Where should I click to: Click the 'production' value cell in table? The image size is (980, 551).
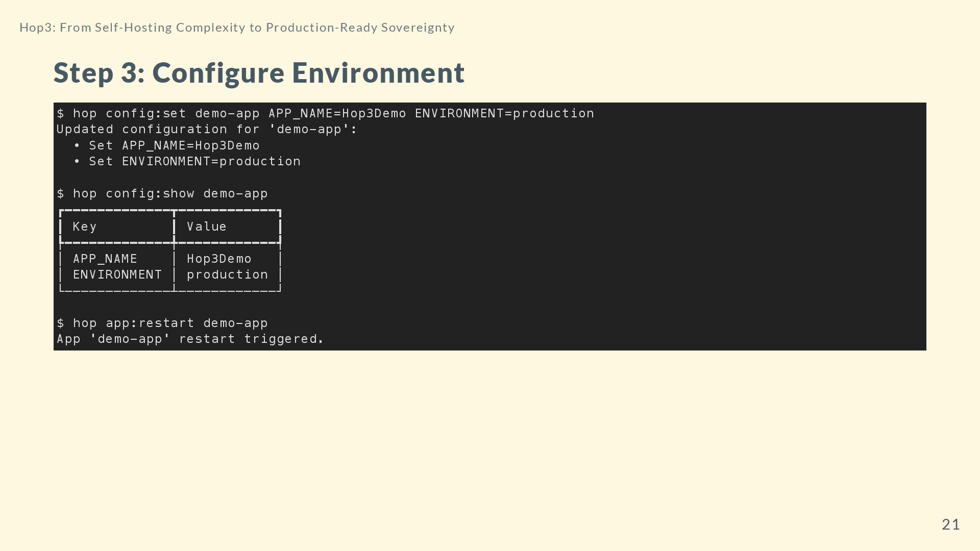[227, 275]
